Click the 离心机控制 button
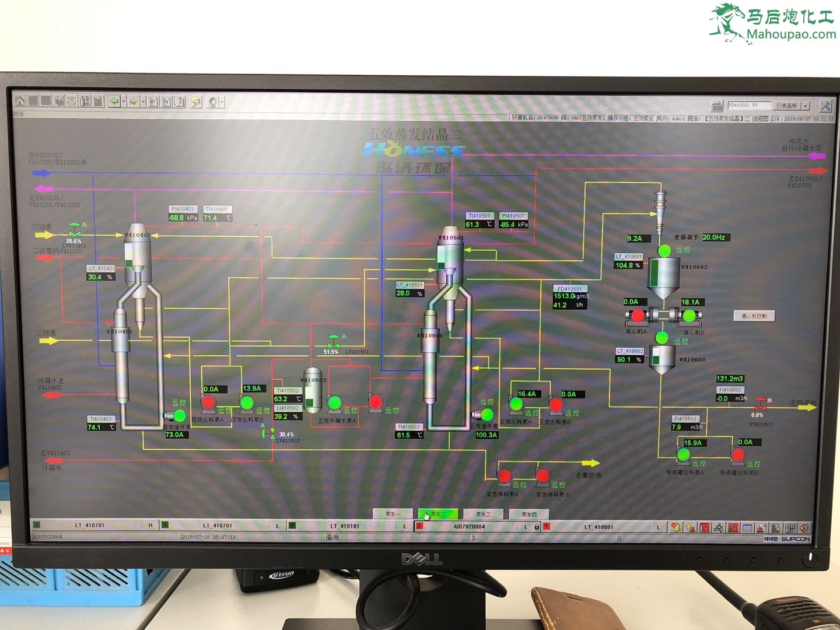This screenshot has height=630, width=840. coord(754,316)
